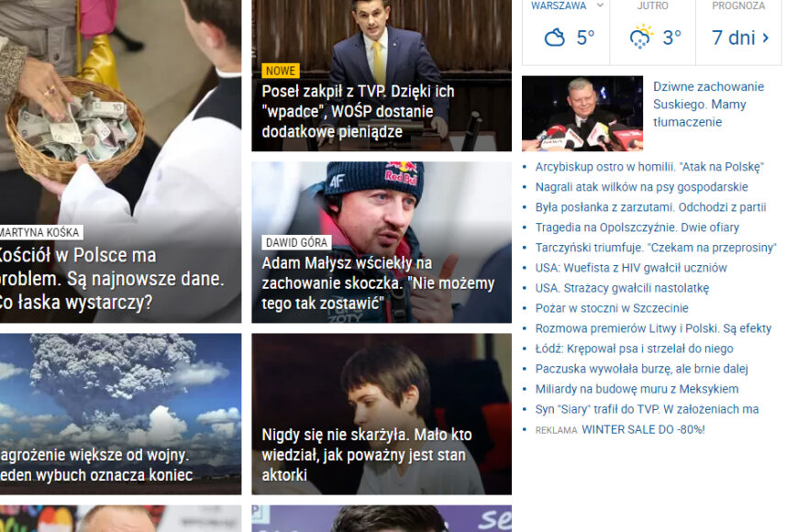Click 'Pożar w stoczni w Szczecinie' link
This screenshot has width=798, height=532.
[613, 307]
